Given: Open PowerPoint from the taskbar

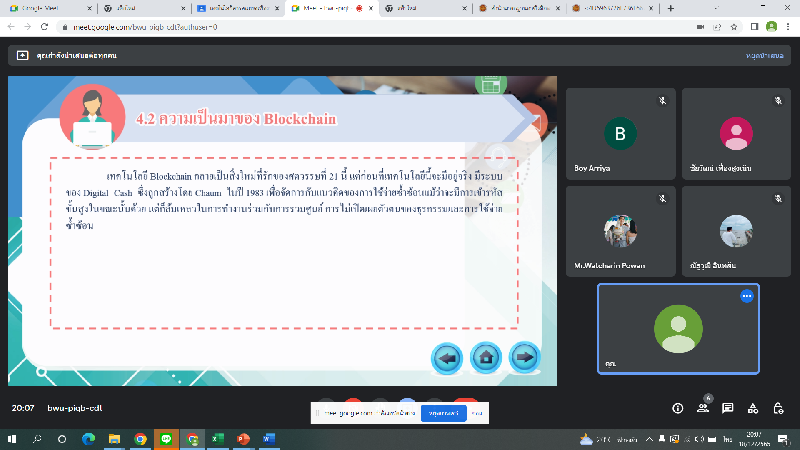Looking at the screenshot, I should [x=242, y=439].
